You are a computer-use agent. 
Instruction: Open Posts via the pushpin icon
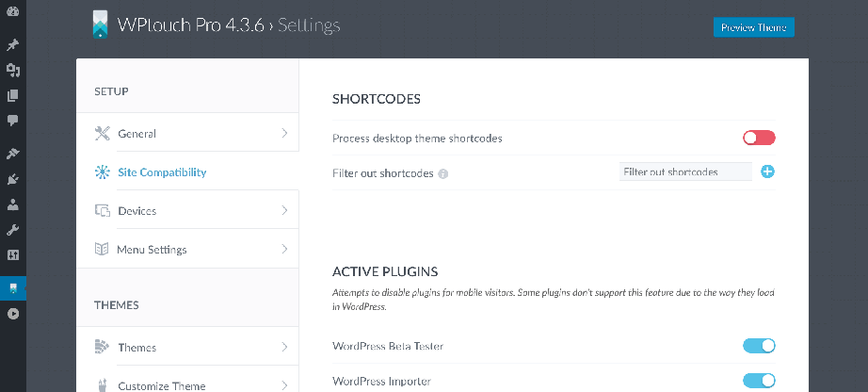pos(13,45)
